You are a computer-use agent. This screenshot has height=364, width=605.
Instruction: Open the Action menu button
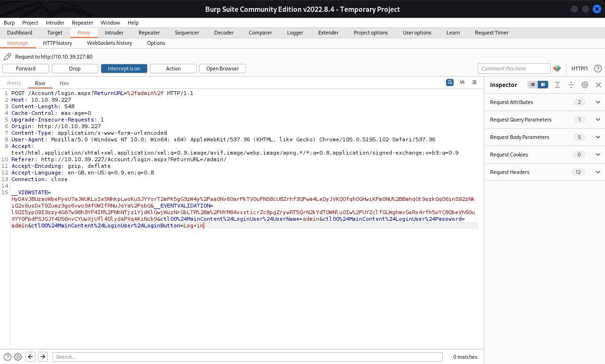[173, 69]
